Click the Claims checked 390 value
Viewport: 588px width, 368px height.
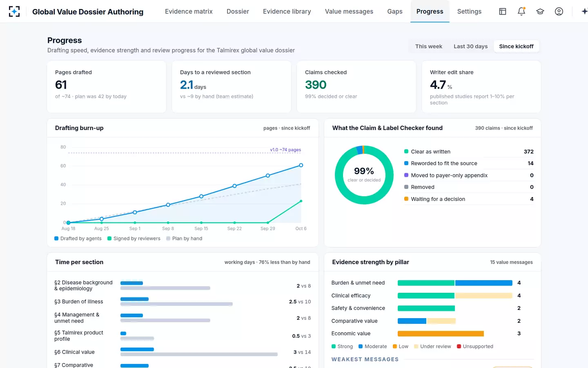tap(316, 85)
